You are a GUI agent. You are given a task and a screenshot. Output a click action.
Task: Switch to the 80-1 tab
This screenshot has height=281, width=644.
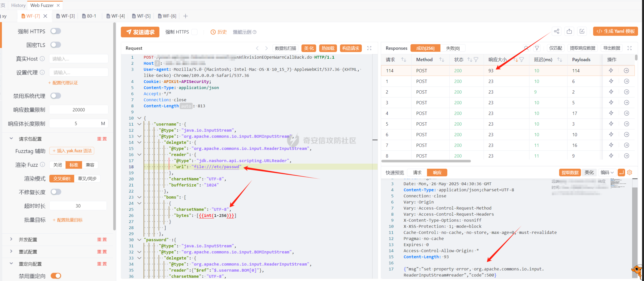click(x=89, y=16)
